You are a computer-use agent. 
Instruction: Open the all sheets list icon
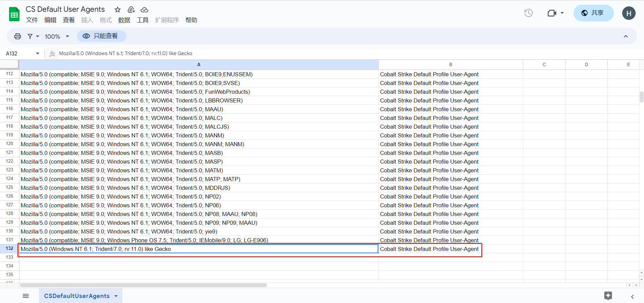tap(26, 296)
